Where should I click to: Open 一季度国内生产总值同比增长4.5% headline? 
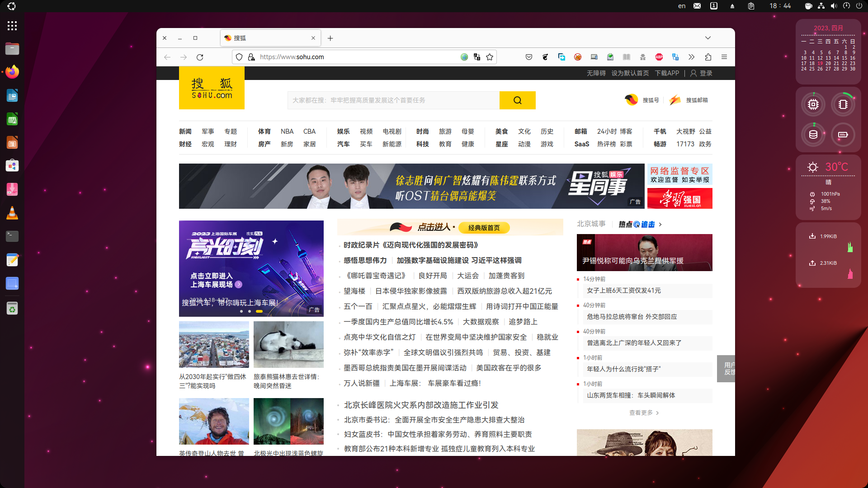click(x=398, y=322)
